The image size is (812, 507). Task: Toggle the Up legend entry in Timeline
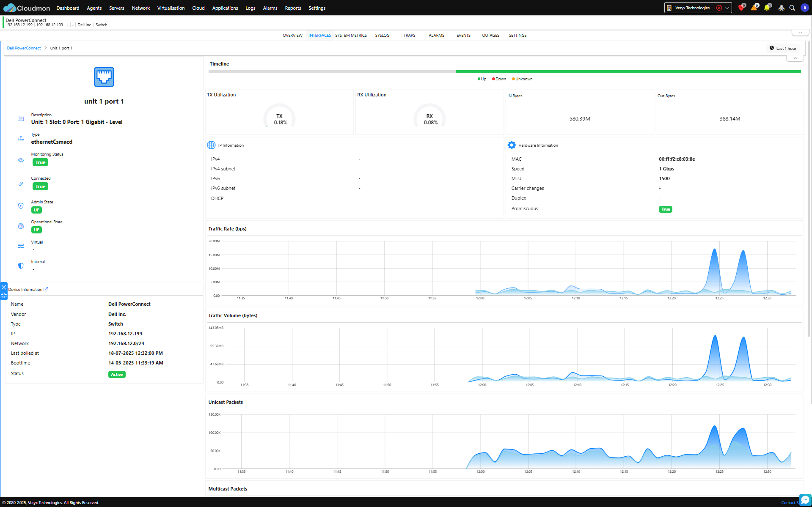482,79
